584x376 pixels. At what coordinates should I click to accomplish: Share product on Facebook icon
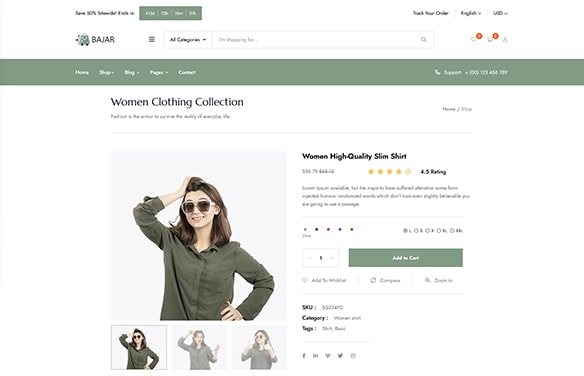coord(304,356)
